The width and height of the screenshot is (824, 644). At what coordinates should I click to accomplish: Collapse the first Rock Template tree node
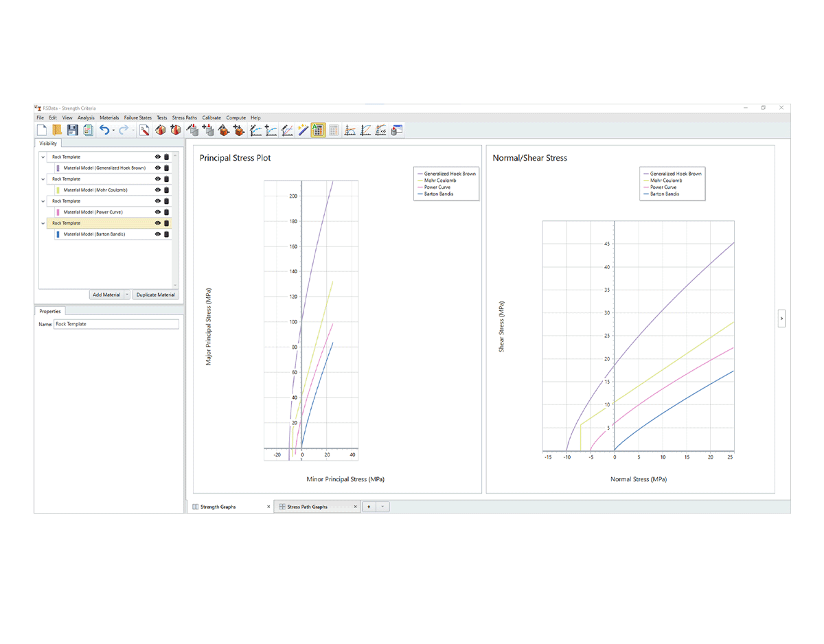tap(43, 157)
